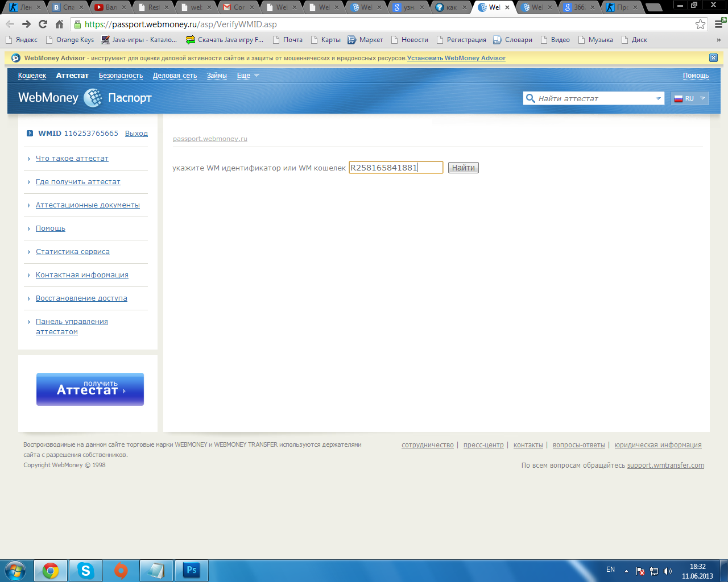Viewport: 728px width, 582px height.
Task: Click the Найти button
Action: [x=464, y=168]
